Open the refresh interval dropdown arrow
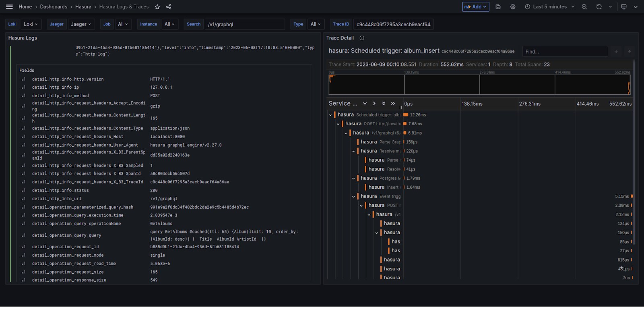Viewport: 644px width, 312px height. pyautogui.click(x=611, y=7)
